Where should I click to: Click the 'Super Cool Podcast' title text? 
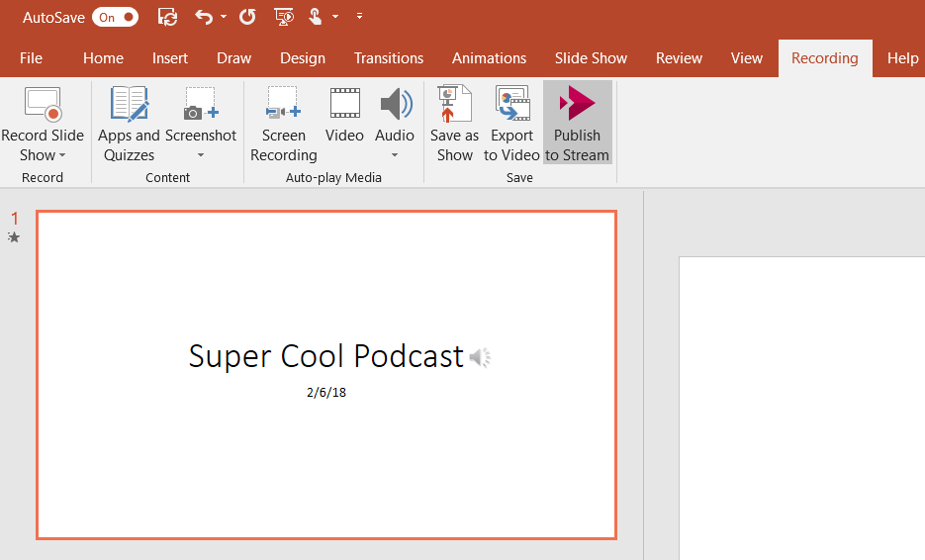[x=326, y=356]
